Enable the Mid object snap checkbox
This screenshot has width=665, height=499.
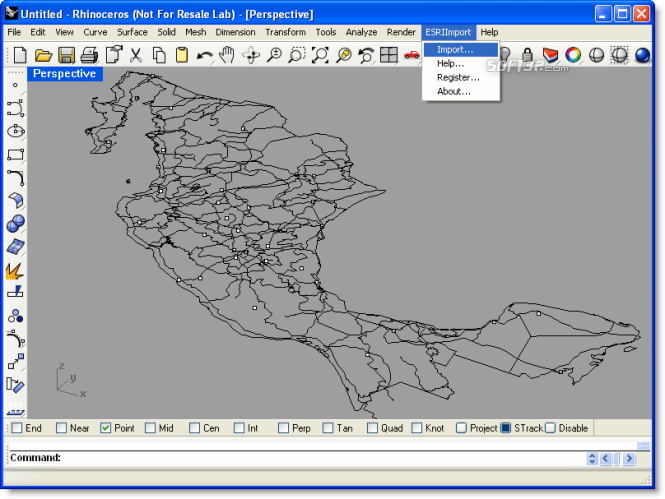pyautogui.click(x=150, y=428)
